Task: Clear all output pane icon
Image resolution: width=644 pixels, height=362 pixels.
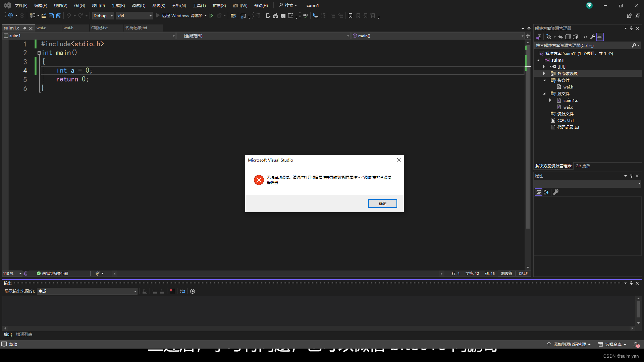Action: point(172,291)
